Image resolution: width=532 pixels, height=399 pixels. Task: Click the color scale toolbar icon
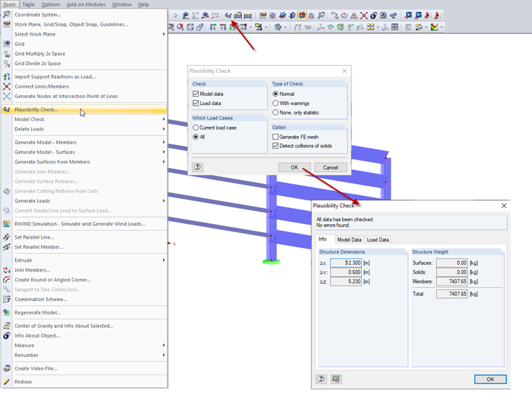click(434, 27)
